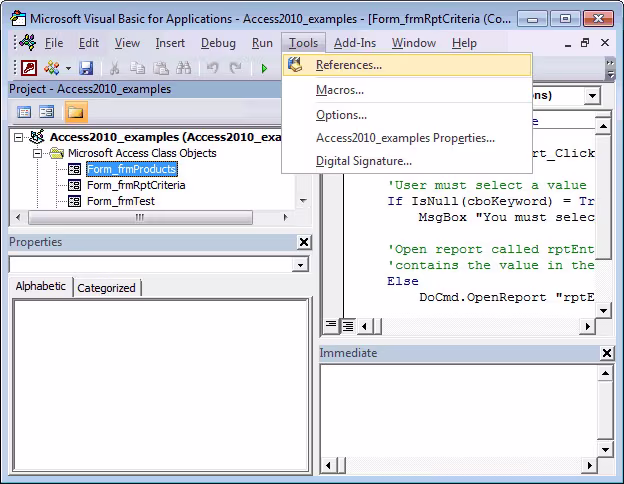
Task: Select Form_frmProducts in project tree
Action: click(x=132, y=169)
